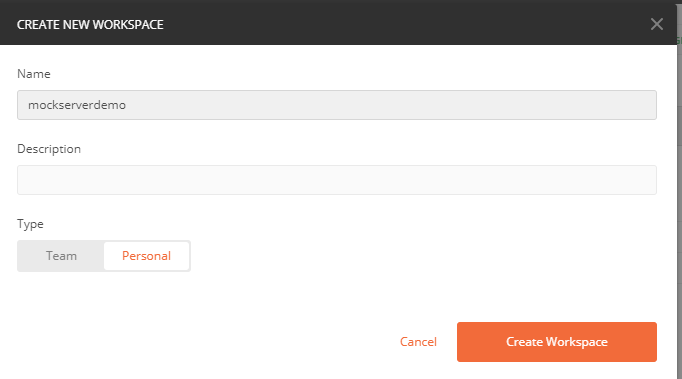This screenshot has width=682, height=379.
Task: Choose the orange Personal option under Type
Action: pos(147,256)
